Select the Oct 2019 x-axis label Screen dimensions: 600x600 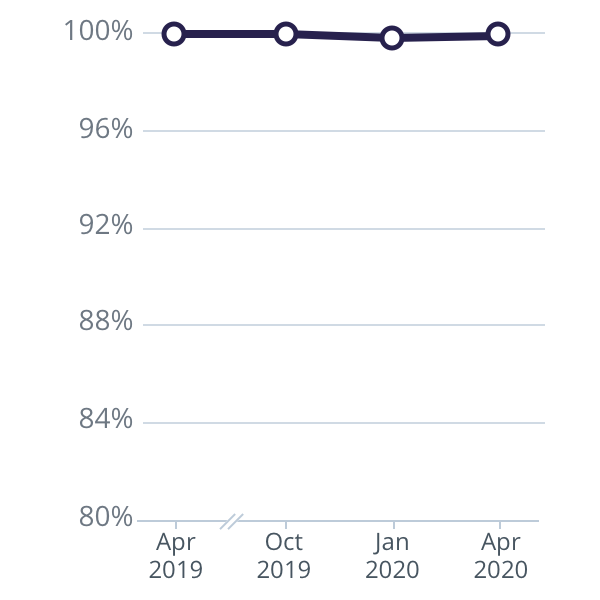point(284,556)
